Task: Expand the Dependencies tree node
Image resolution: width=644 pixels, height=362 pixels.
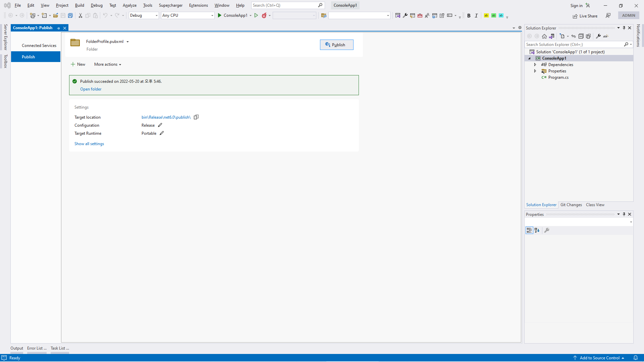Action: point(535,65)
